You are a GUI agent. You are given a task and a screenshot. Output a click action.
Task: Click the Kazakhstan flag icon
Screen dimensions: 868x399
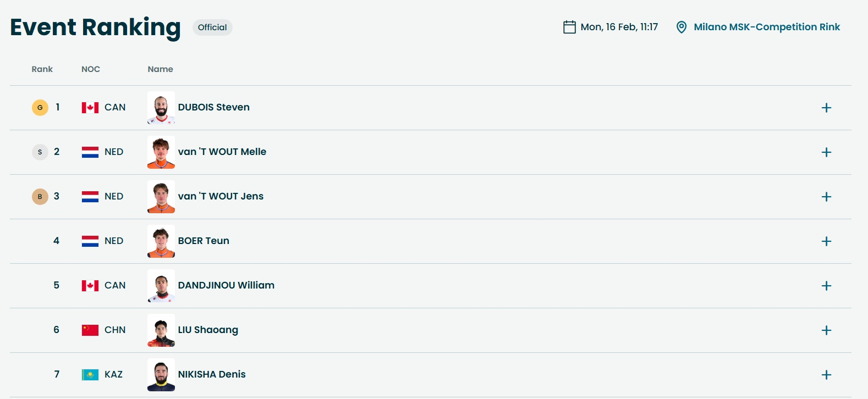(90, 374)
